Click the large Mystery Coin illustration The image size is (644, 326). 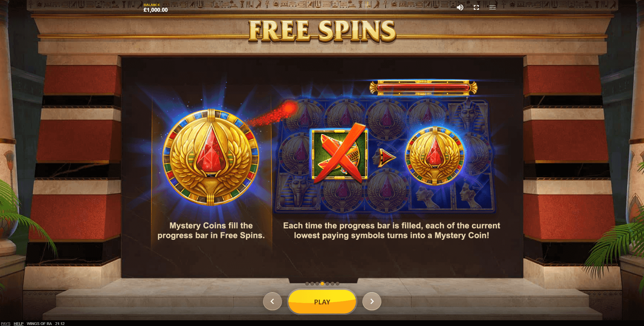(x=211, y=157)
